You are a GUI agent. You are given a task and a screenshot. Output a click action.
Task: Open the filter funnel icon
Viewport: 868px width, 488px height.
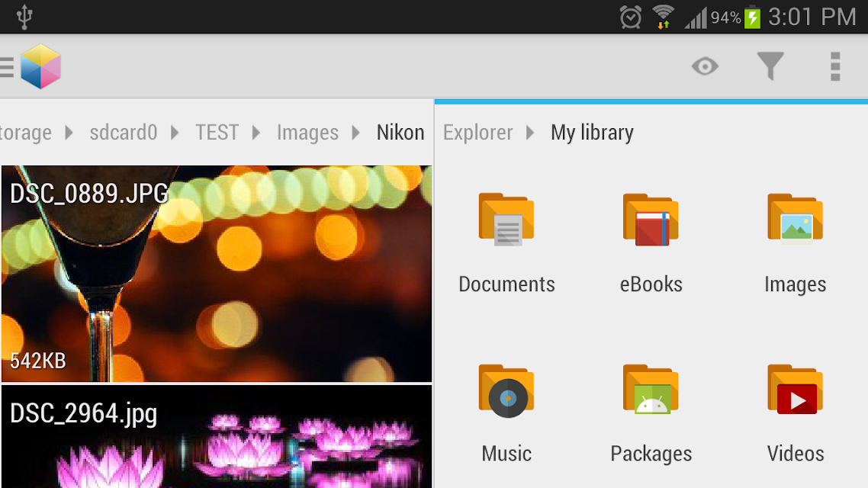tap(770, 66)
